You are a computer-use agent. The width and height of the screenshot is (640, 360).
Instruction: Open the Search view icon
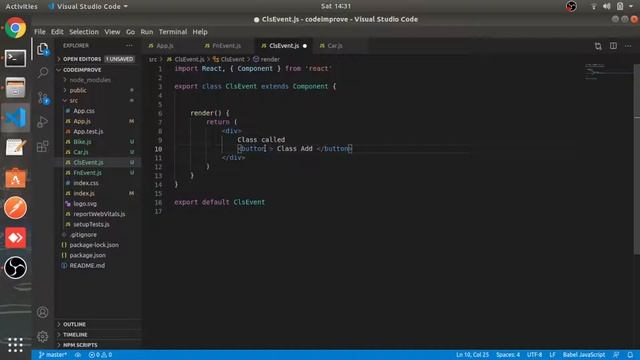pyautogui.click(x=43, y=73)
